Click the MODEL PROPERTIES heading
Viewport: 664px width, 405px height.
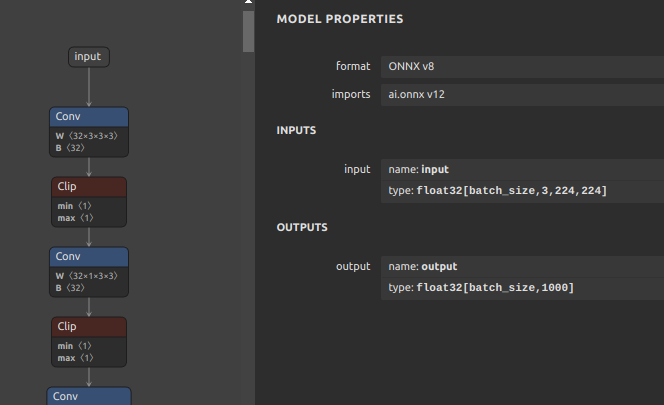pos(340,19)
